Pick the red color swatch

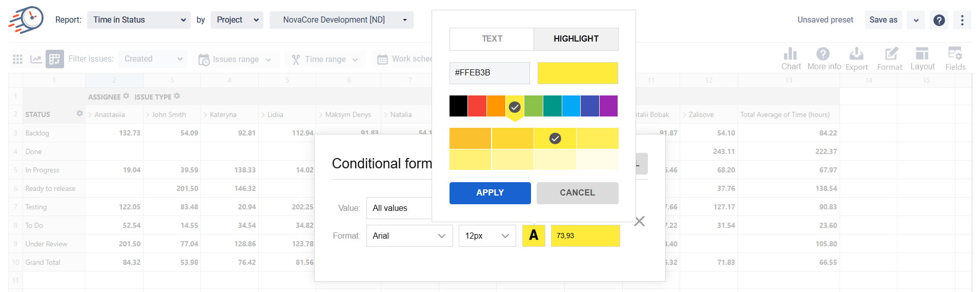477,106
